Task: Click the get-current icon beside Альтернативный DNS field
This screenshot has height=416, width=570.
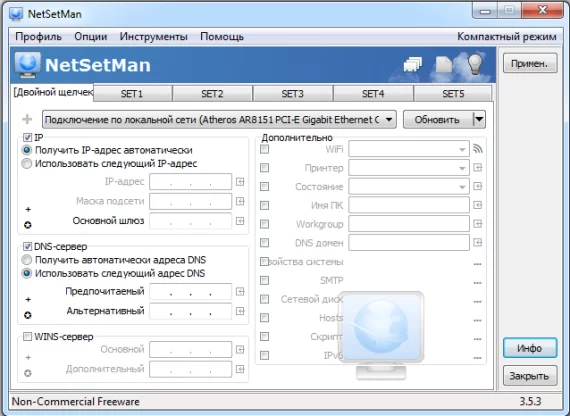Action: click(x=240, y=311)
